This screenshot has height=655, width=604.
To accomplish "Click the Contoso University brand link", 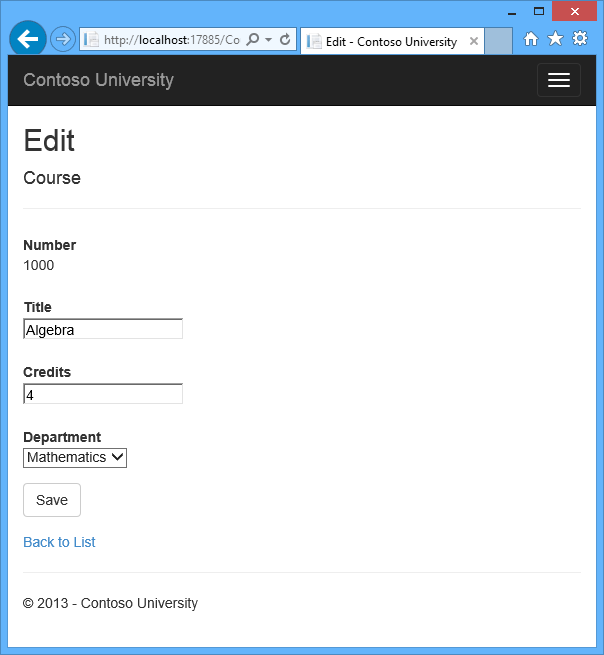I will [98, 80].
